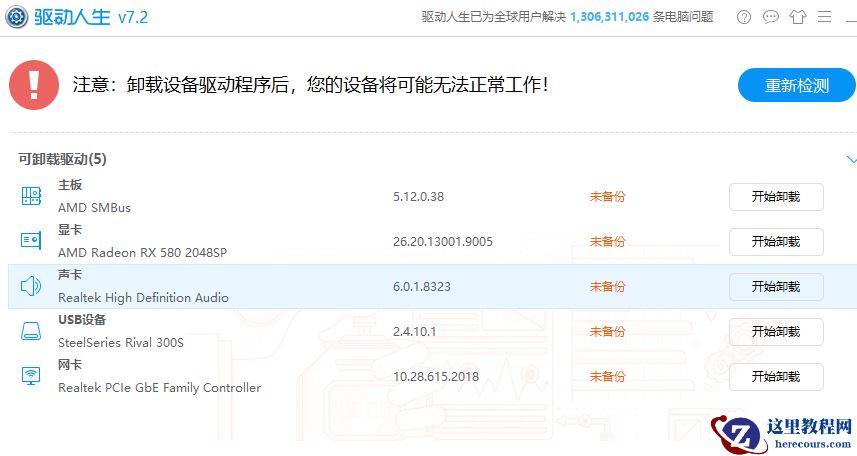Collapse the 可卸载驱动(5) section chevron
This screenshot has height=456, width=857.
click(x=851, y=160)
